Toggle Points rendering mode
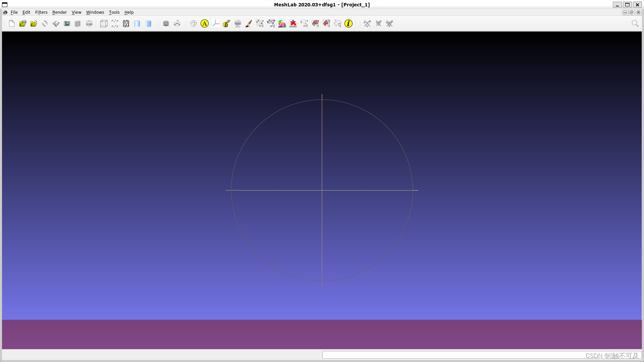The height and width of the screenshot is (362, 644). [x=115, y=23]
